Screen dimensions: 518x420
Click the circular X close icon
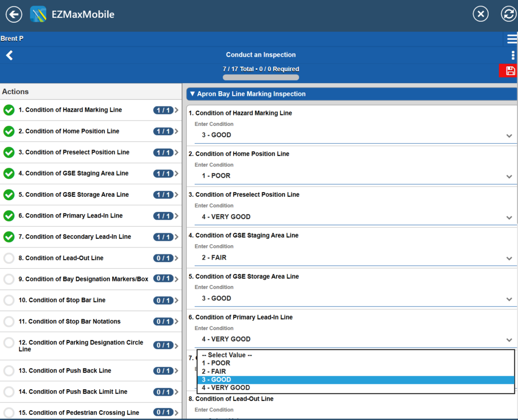point(481,14)
